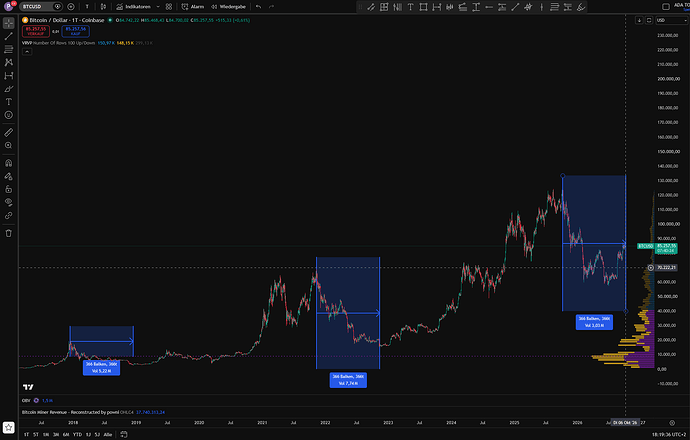Open the Fibonacci tools in left sidebar

[x=8, y=49]
